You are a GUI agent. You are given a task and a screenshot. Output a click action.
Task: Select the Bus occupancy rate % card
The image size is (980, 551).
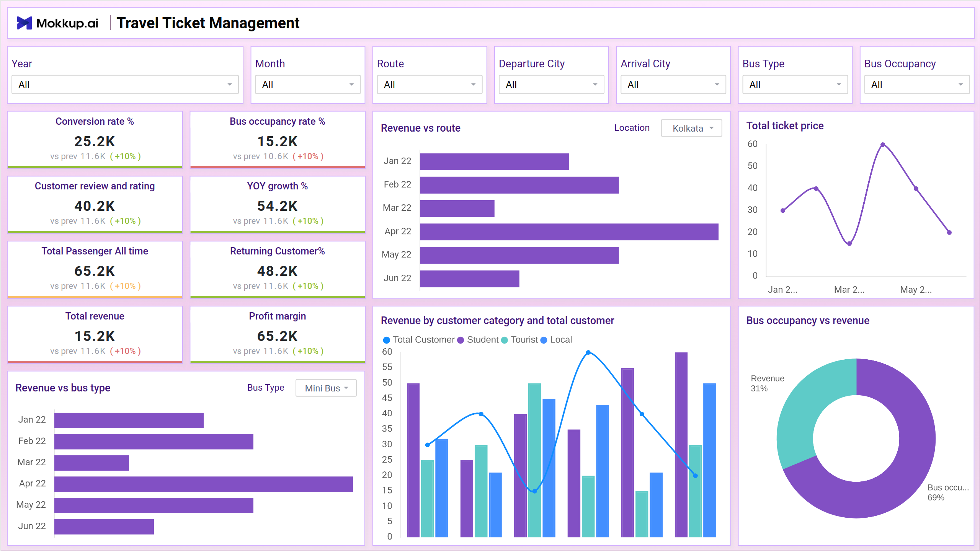pos(278,139)
